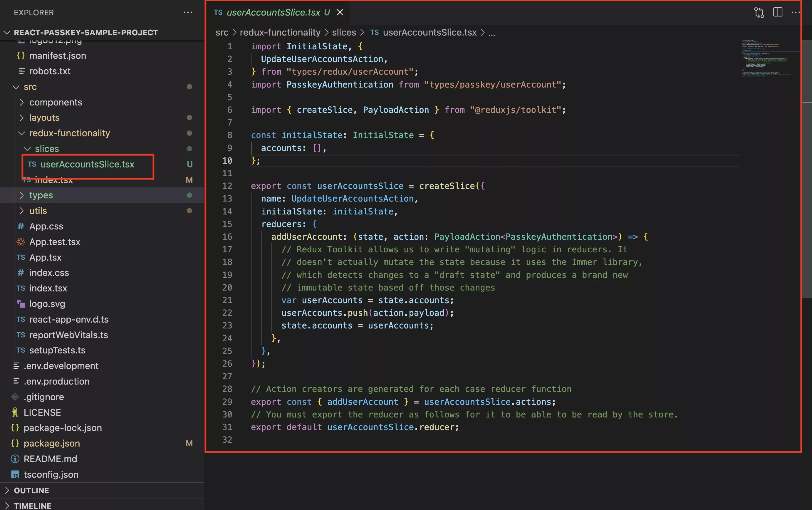Expand the types folder
The height and width of the screenshot is (510, 812).
[x=21, y=195]
